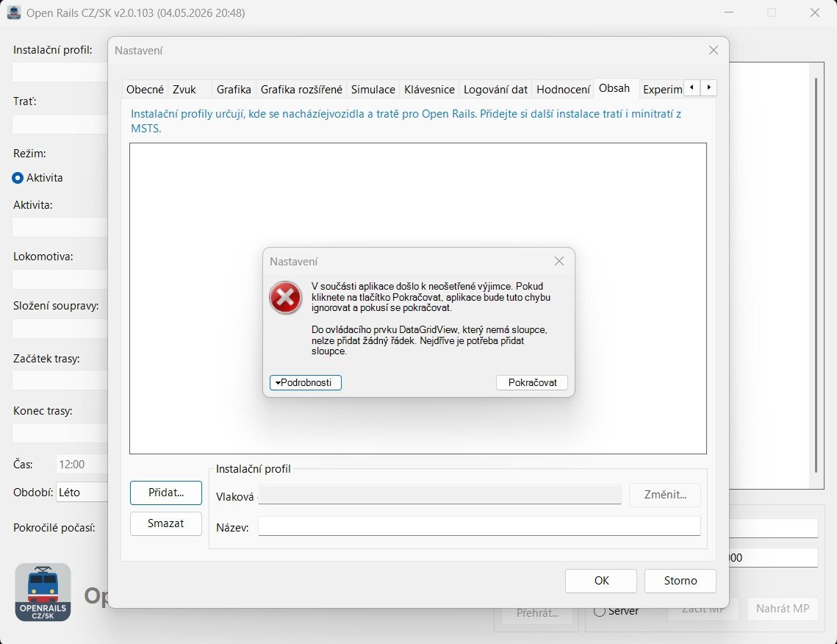This screenshot has height=644, width=837.
Task: Click the empty profiles list area
Action: click(418, 298)
